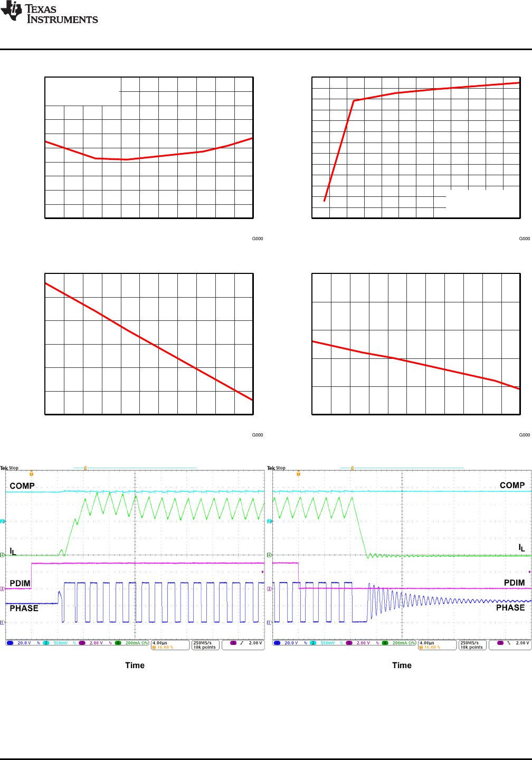Image resolution: width=532 pixels, height=760 pixels.
Task: Click the falling-edge trigger box in right scope
Action: click(x=510, y=643)
